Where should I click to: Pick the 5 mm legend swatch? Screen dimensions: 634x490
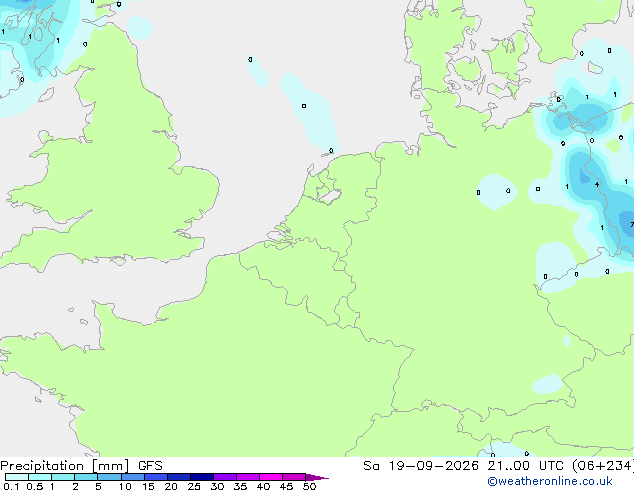point(109,477)
